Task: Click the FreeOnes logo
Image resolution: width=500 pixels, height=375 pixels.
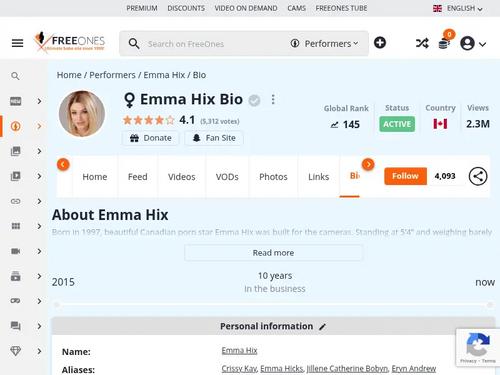Action: (69, 42)
